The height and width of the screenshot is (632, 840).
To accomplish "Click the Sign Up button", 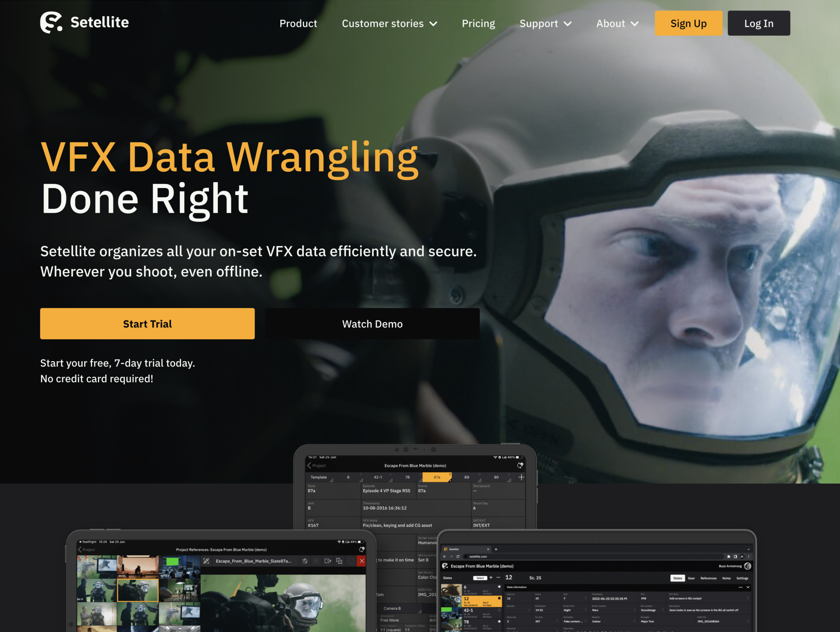I will (688, 23).
